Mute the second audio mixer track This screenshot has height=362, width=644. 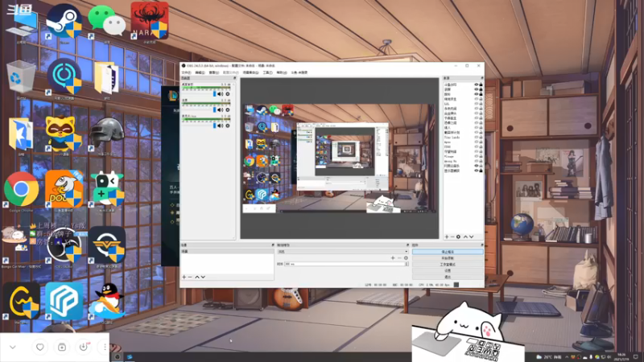coord(220,110)
